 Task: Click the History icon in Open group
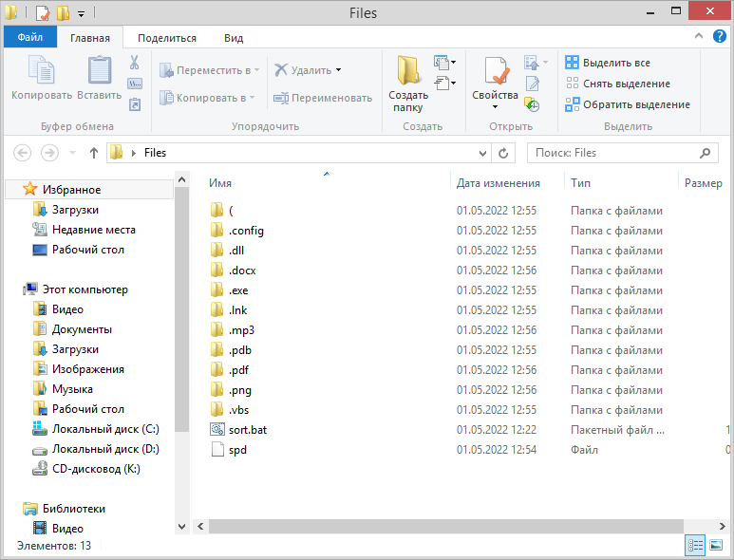(x=532, y=104)
